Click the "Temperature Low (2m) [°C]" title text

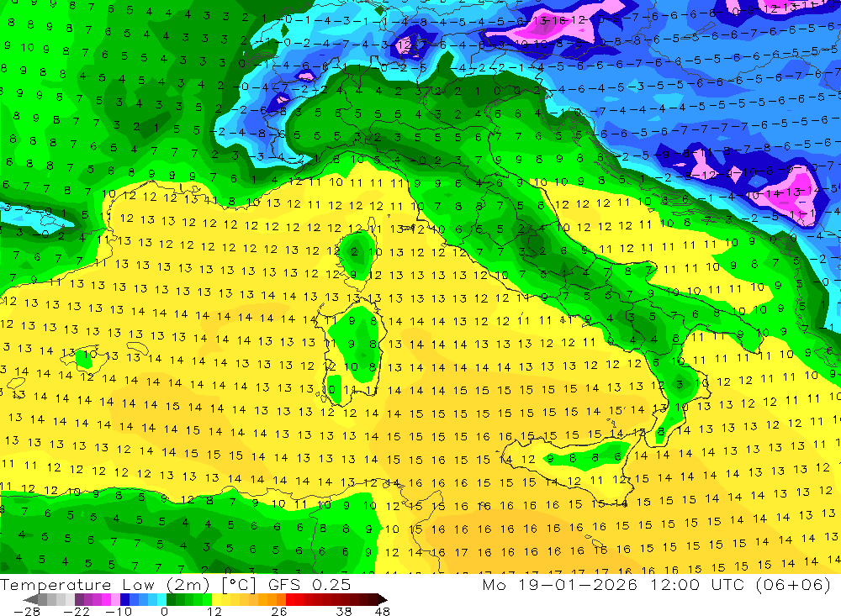[x=128, y=585]
